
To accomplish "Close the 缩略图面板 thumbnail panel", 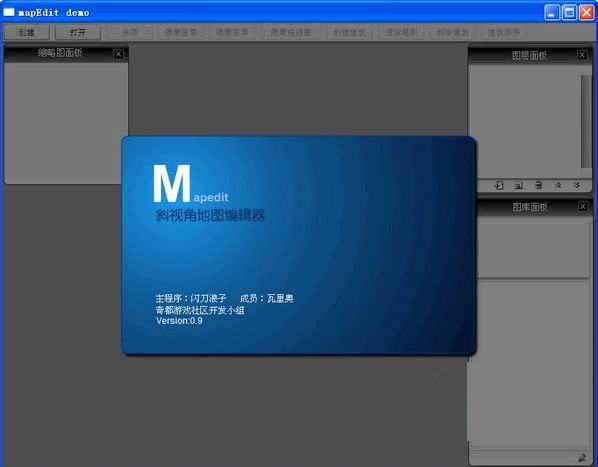I will 118,54.
